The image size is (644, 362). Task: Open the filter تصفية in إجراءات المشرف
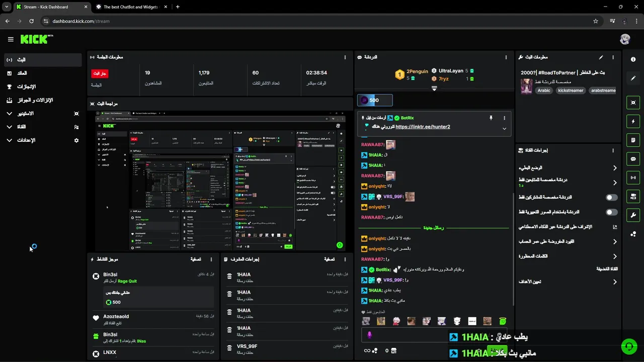click(x=329, y=259)
